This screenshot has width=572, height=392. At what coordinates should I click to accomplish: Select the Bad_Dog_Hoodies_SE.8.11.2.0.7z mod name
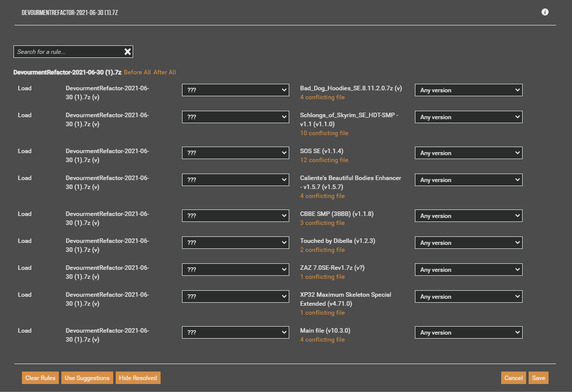[x=351, y=88]
